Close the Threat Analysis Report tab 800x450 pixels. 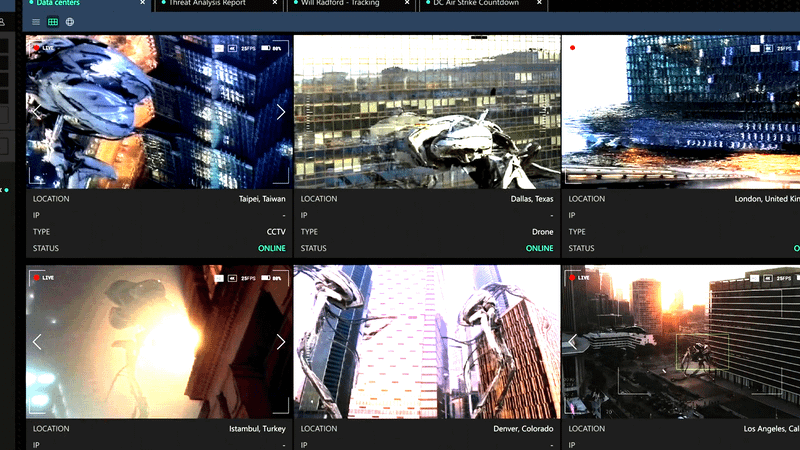pos(274,3)
